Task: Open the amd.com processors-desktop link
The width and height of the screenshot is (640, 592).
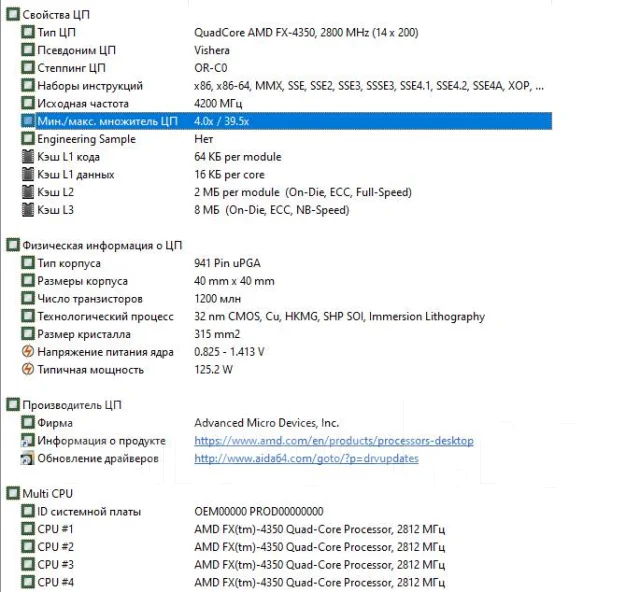Action: click(x=334, y=441)
